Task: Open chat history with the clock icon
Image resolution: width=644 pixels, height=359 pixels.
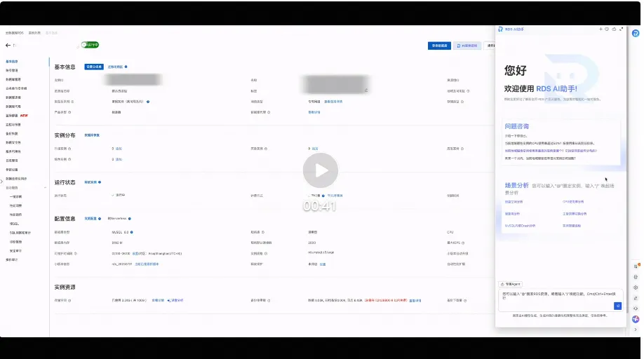Action: click(x=607, y=29)
